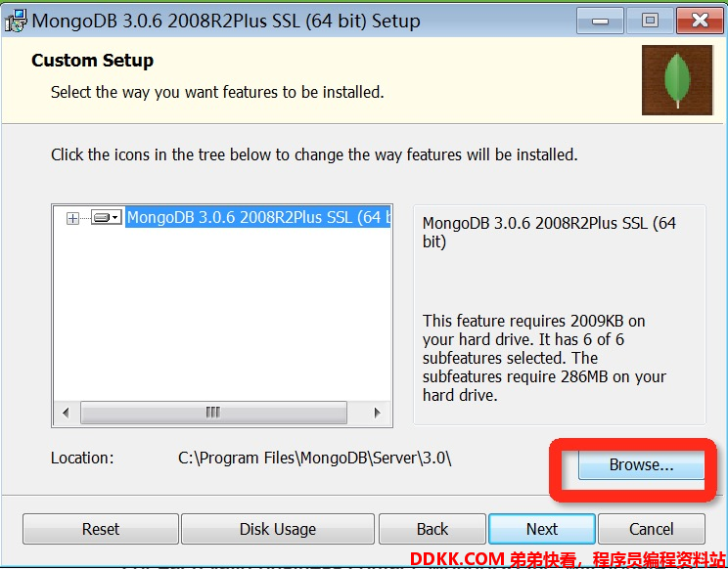Maximize the setup window
Image resolution: width=728 pixels, height=569 pixels.
tap(650, 21)
